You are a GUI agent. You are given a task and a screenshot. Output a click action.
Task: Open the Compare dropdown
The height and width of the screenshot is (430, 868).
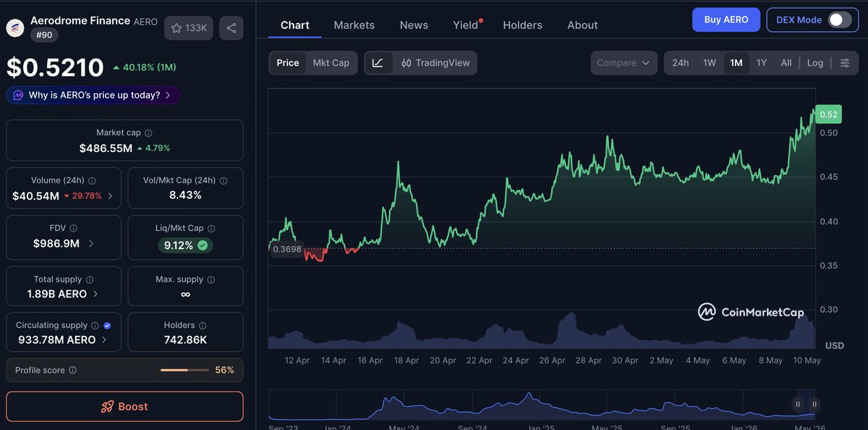[x=624, y=63]
